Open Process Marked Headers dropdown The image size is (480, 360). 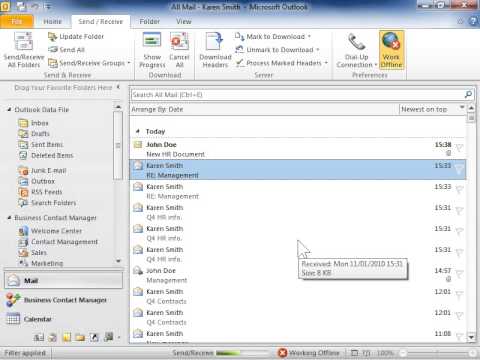[282, 63]
